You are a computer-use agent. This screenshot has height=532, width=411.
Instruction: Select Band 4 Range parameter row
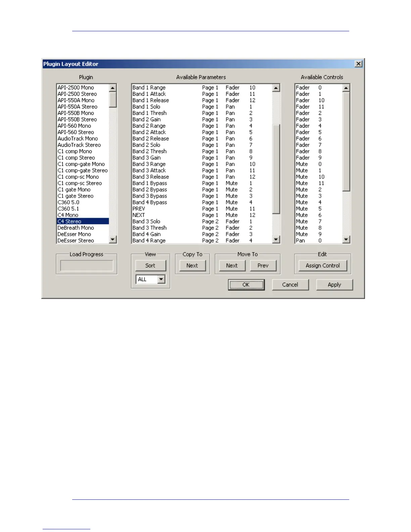pyautogui.click(x=202, y=241)
